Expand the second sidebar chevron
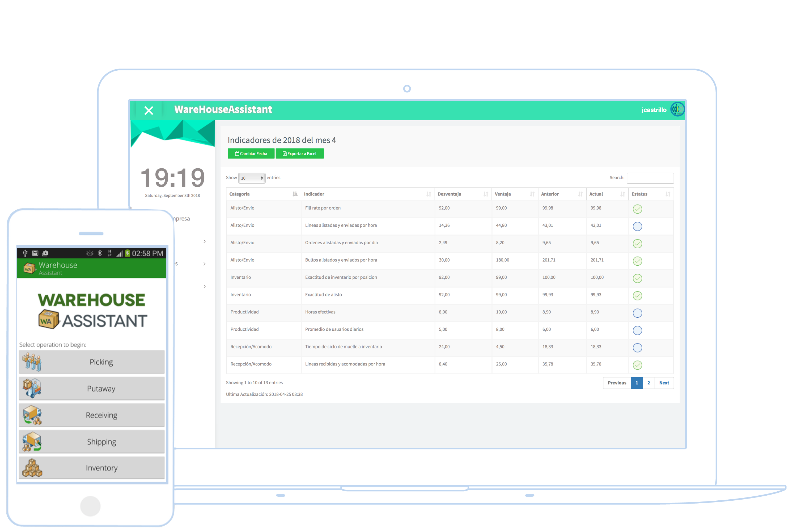This screenshot has height=532, width=797. (205, 264)
